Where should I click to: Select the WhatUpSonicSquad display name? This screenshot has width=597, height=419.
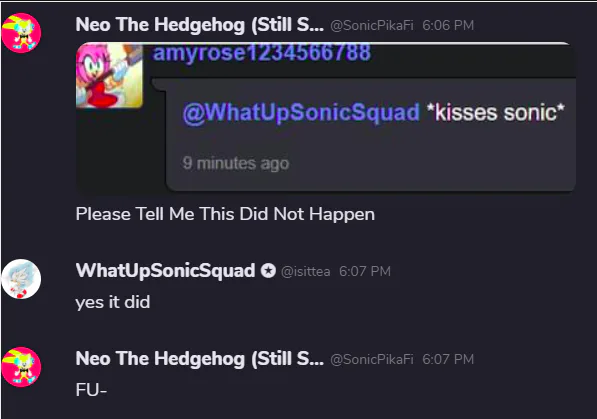165,270
